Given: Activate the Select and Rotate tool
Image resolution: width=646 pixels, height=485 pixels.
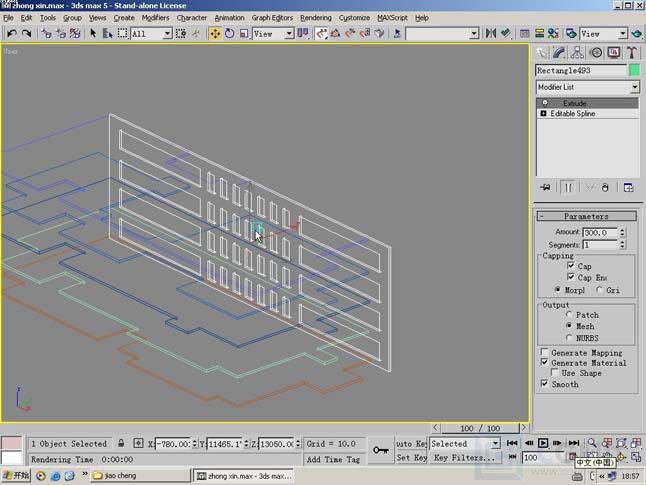Looking at the screenshot, I should 229,33.
